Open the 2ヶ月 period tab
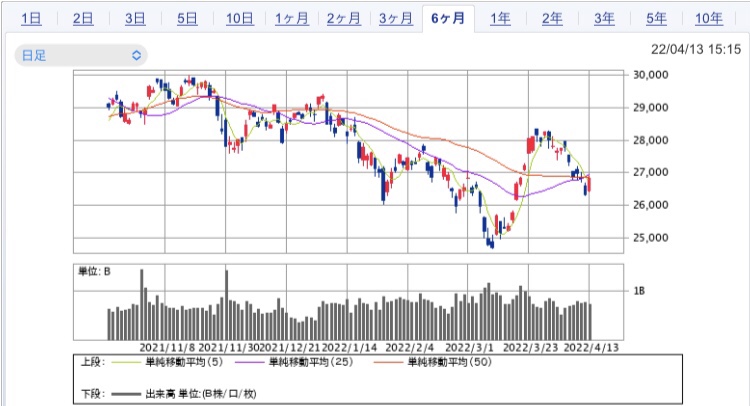This screenshot has height=406, width=750. coord(344,19)
